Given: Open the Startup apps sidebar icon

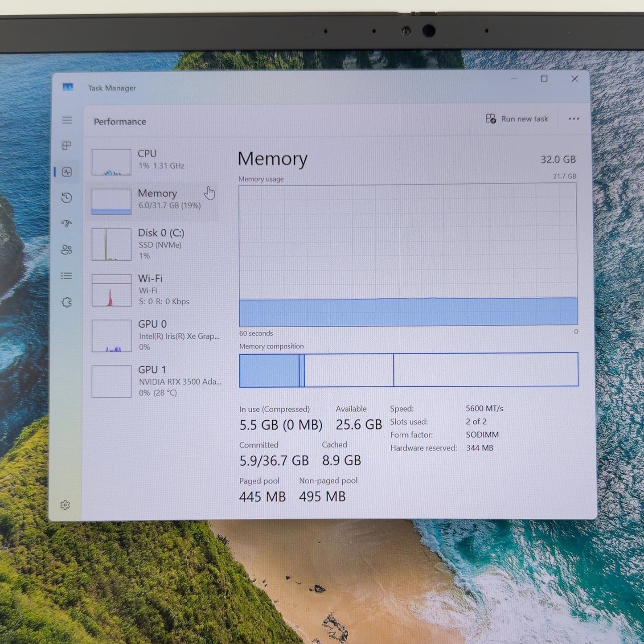Looking at the screenshot, I should [x=67, y=223].
